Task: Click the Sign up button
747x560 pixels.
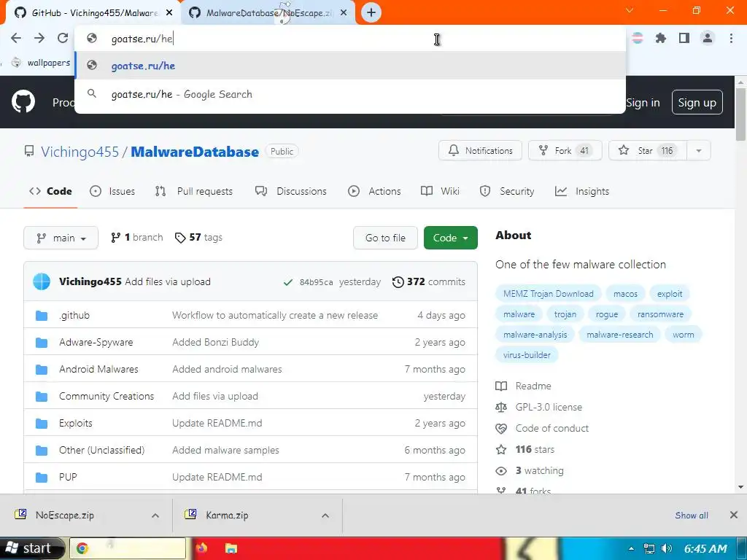Action: 697,102
